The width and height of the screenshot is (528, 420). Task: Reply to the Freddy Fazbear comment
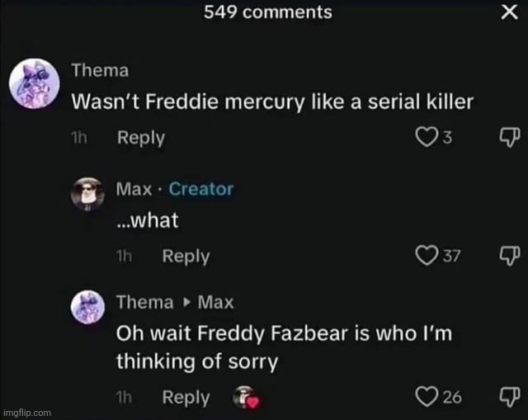186,398
